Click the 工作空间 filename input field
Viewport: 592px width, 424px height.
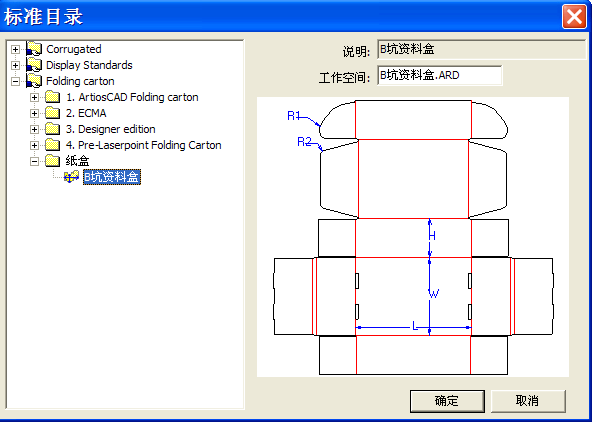click(x=439, y=75)
